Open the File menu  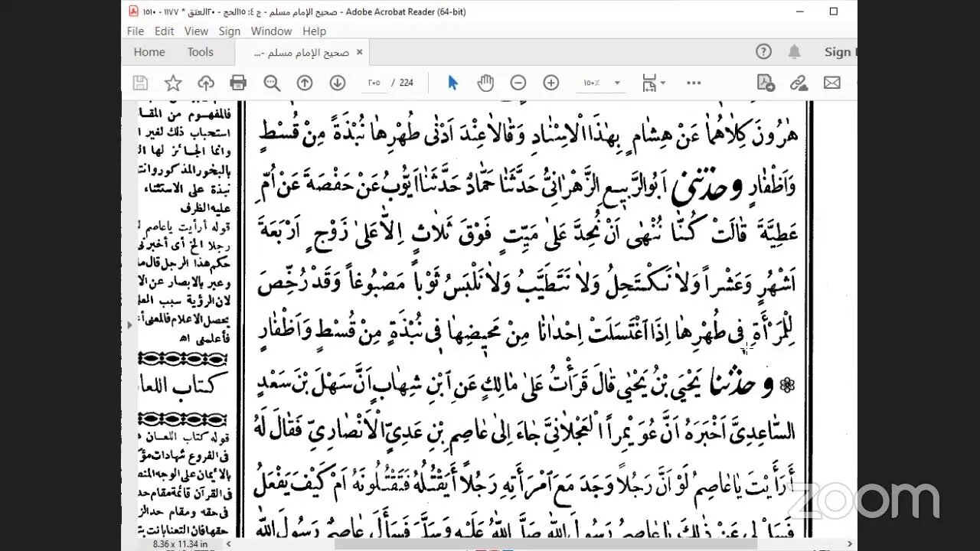pos(136,31)
